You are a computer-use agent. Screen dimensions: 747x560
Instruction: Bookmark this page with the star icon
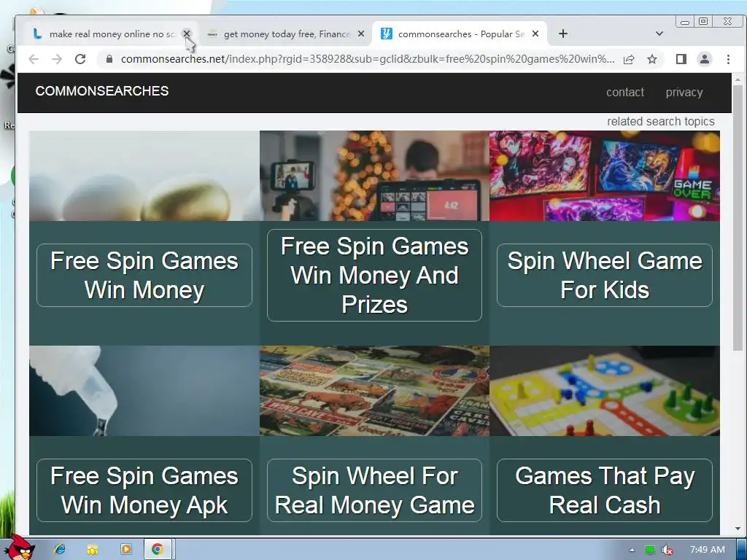tap(652, 59)
